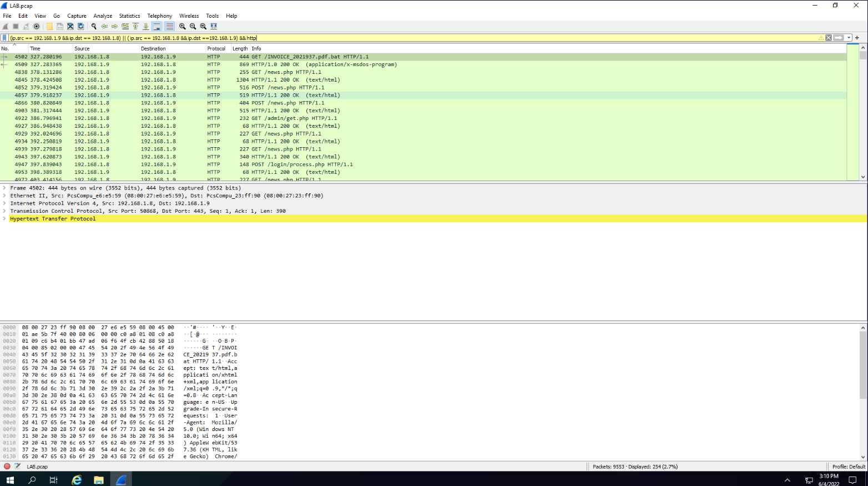
Task: Click the Go to specified packet icon
Action: [x=125, y=26]
